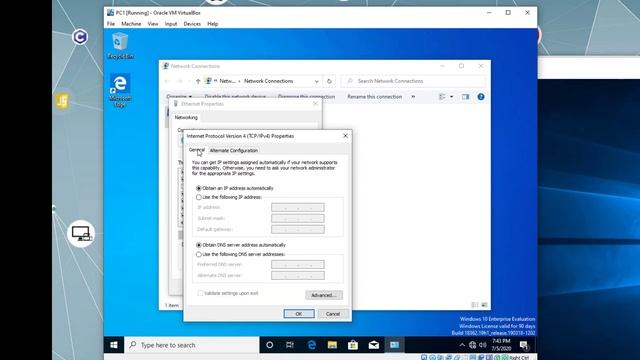This screenshot has width=640, height=360.
Task: Open Action Center notifications icon
Action: coord(524,345)
